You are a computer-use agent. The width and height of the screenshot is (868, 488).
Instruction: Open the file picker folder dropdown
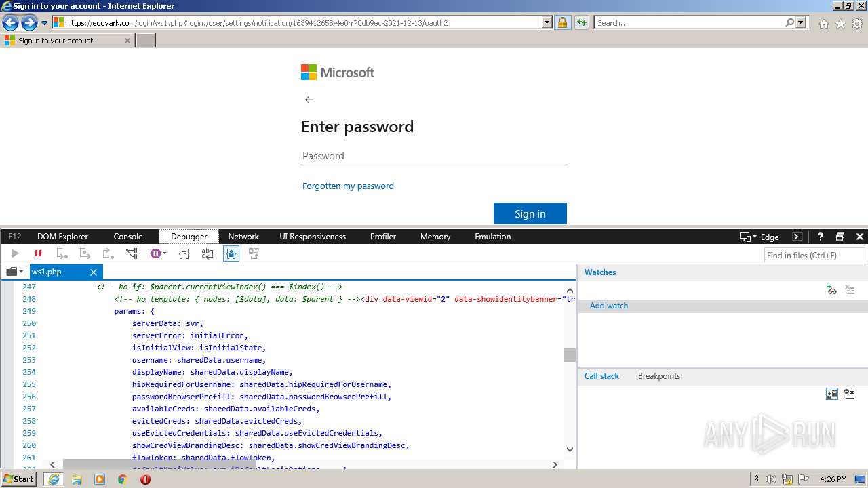pos(14,272)
